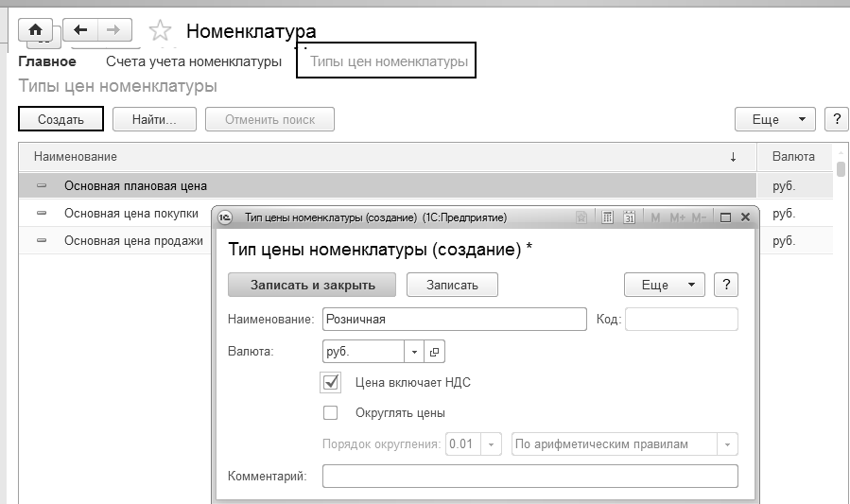Click the M+ memory button in title bar
This screenshot has height=504, width=850.
pyautogui.click(x=677, y=217)
